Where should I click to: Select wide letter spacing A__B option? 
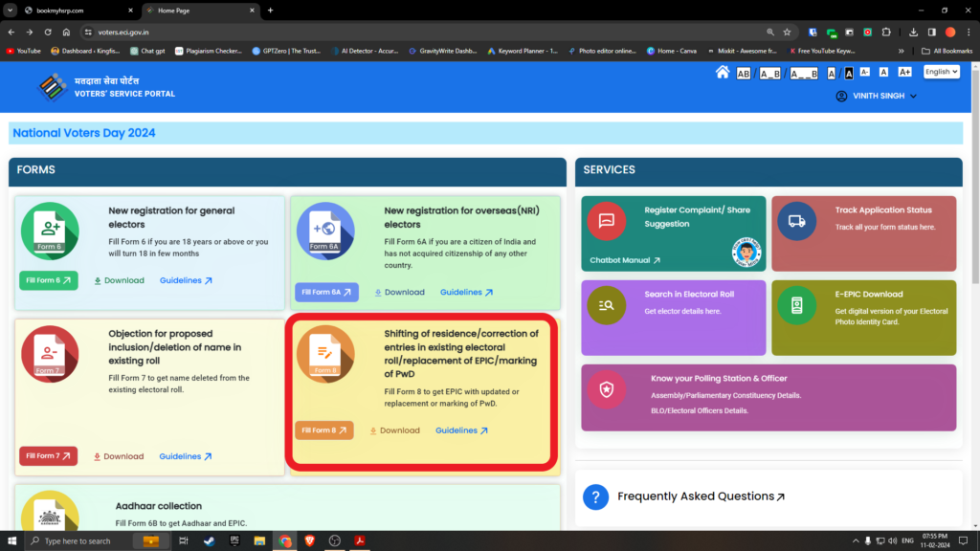coord(804,74)
